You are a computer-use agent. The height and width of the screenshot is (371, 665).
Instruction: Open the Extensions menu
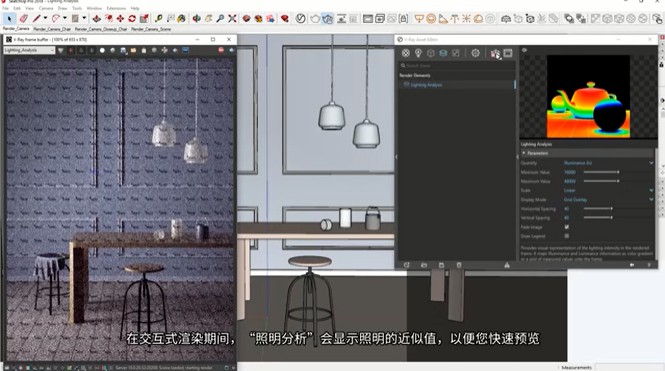[x=116, y=8]
